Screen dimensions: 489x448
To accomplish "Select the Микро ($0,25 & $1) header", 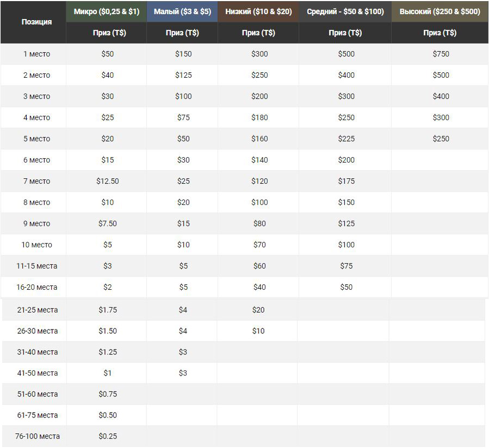I will point(106,11).
